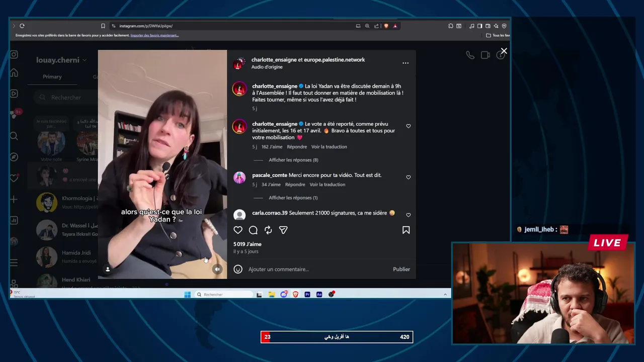The height and width of the screenshot is (362, 644).
Task: Share the post via paper plane icon
Action: (x=283, y=230)
